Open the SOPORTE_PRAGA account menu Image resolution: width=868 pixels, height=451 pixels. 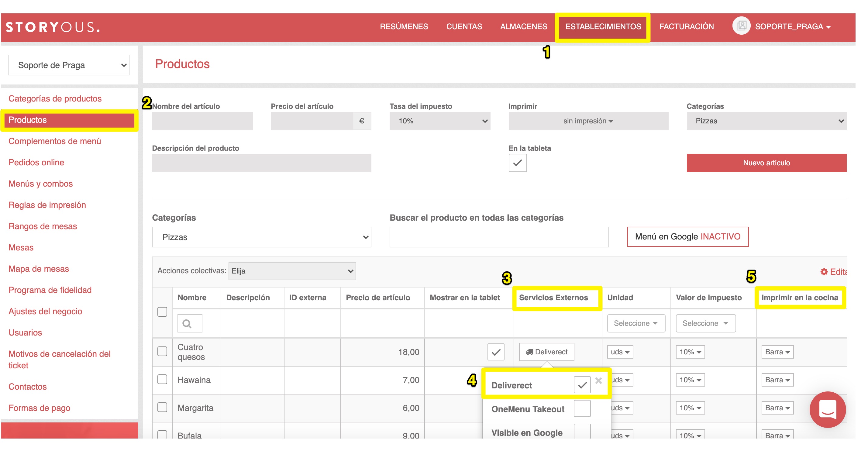[793, 27]
